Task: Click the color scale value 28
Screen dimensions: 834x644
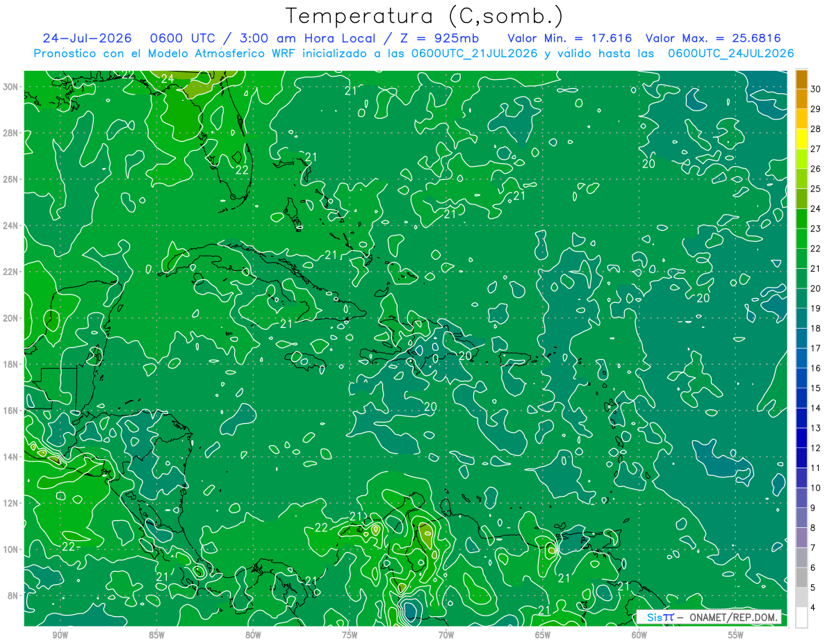Action: [x=815, y=129]
